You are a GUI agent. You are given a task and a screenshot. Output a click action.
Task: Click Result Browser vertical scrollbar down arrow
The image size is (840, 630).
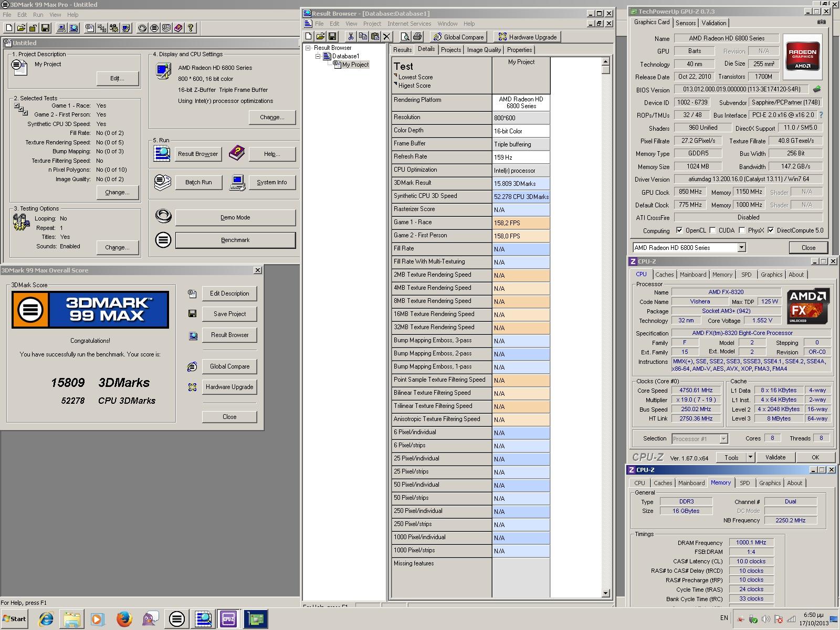(x=605, y=593)
